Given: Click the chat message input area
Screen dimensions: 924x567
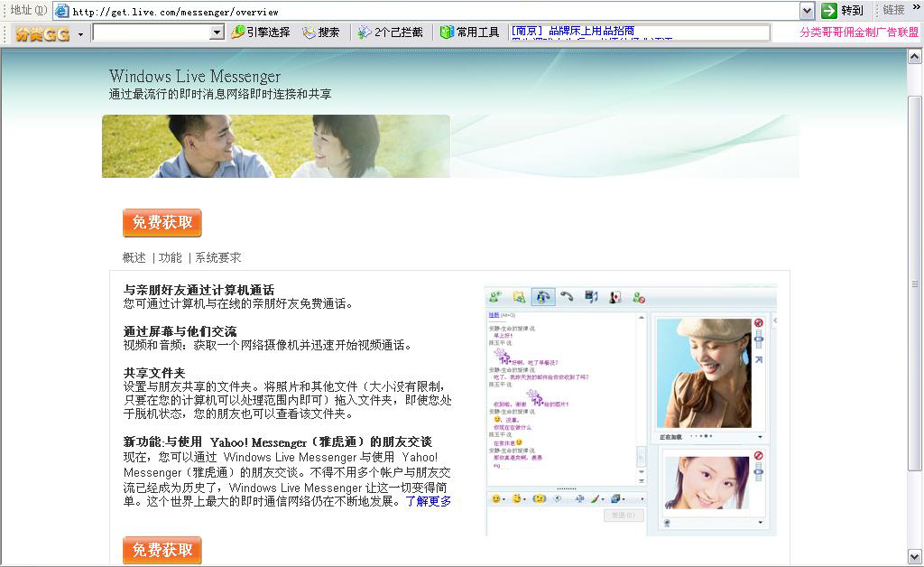Looking at the screenshot, I should pos(543,521).
